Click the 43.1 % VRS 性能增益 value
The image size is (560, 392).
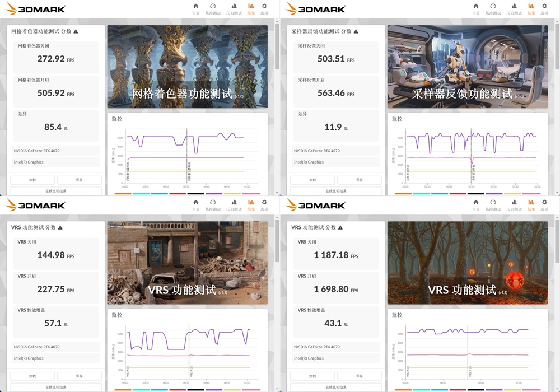coord(336,324)
